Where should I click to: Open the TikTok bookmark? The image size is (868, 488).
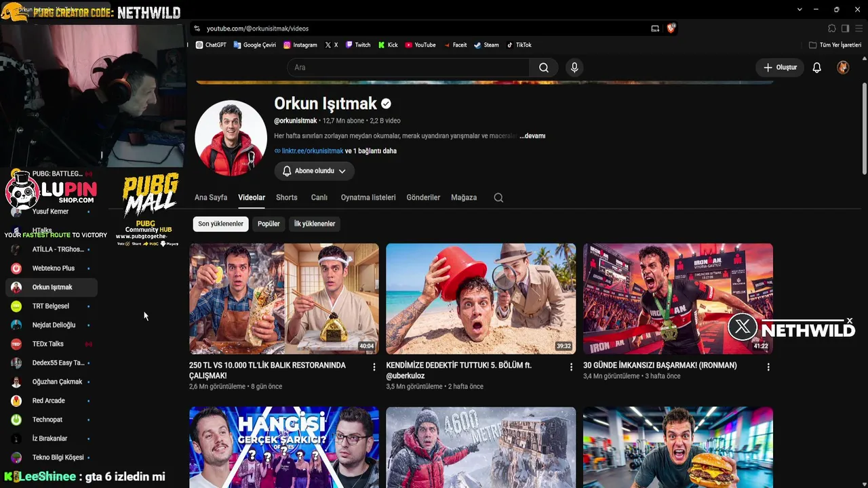[x=519, y=45]
